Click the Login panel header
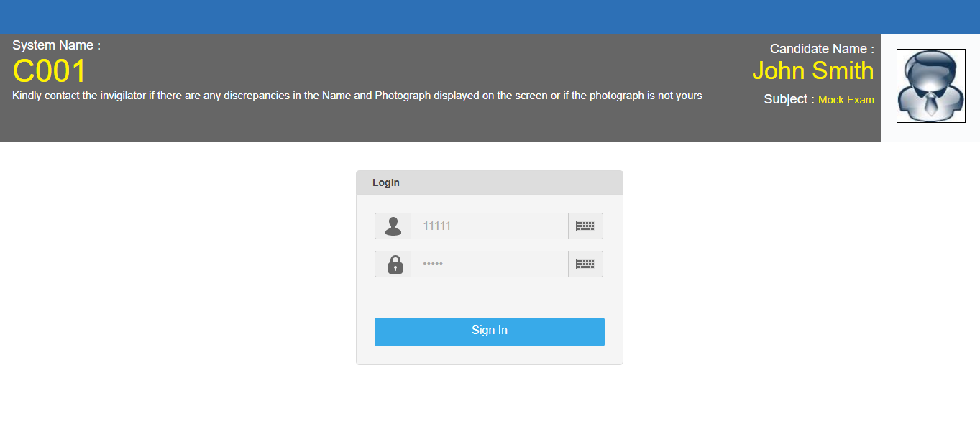 [489, 182]
